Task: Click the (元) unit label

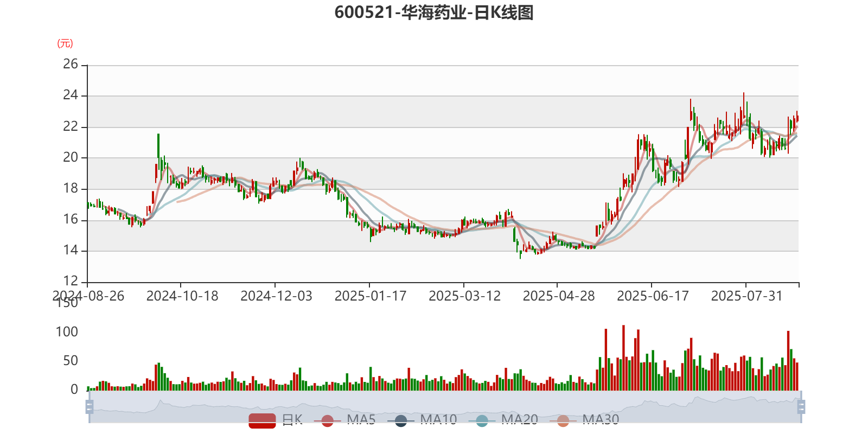Action: pos(65,43)
